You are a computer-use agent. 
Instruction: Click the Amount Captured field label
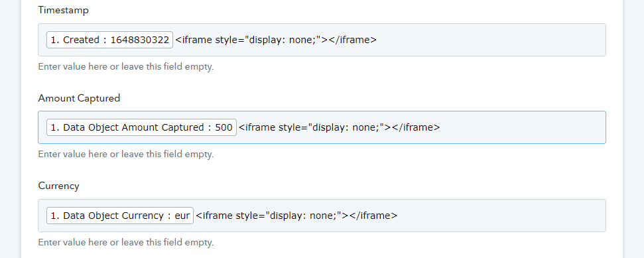point(79,98)
